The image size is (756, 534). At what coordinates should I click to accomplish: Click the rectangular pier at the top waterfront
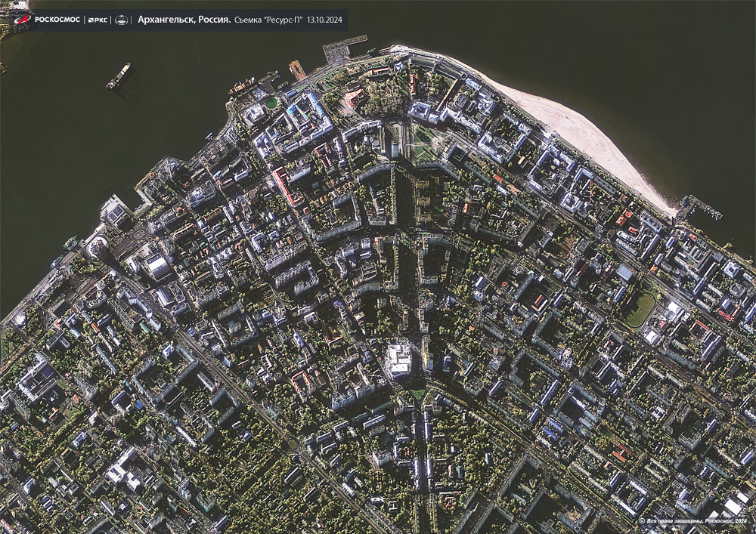click(x=344, y=50)
